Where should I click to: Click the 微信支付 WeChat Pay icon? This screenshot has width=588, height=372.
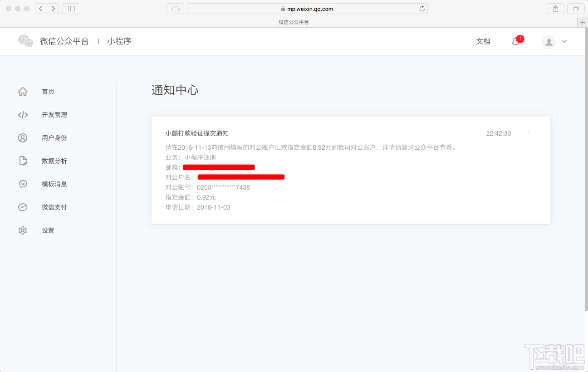23,207
